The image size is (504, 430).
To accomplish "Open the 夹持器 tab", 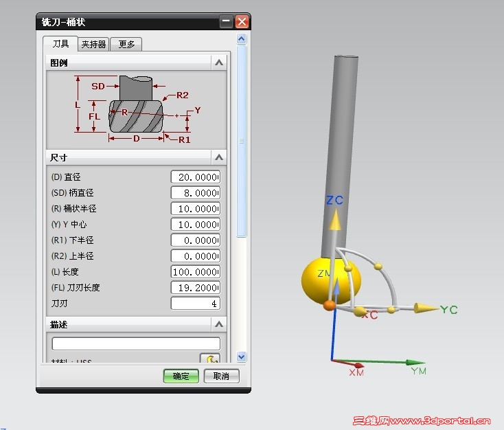I will click(x=93, y=44).
